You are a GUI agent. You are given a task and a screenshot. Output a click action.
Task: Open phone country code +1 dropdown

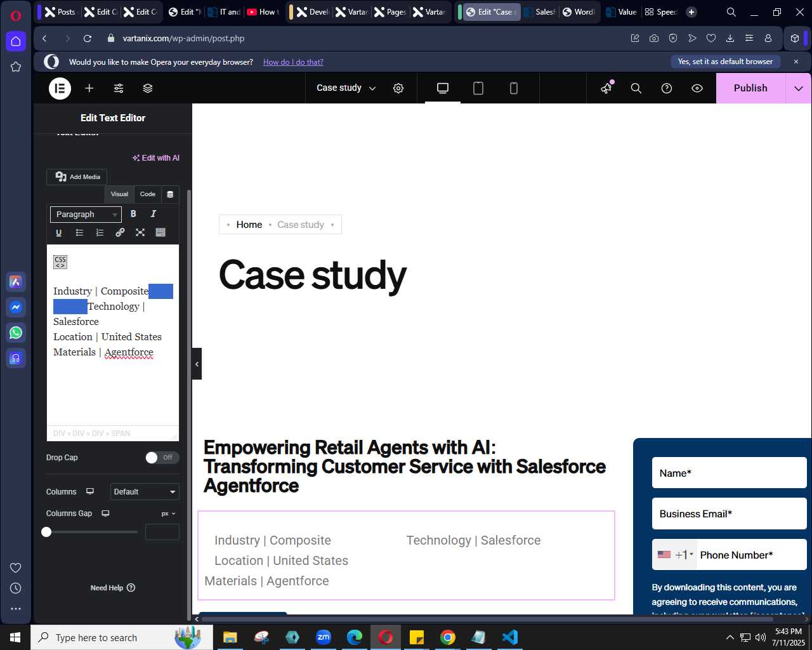point(675,555)
